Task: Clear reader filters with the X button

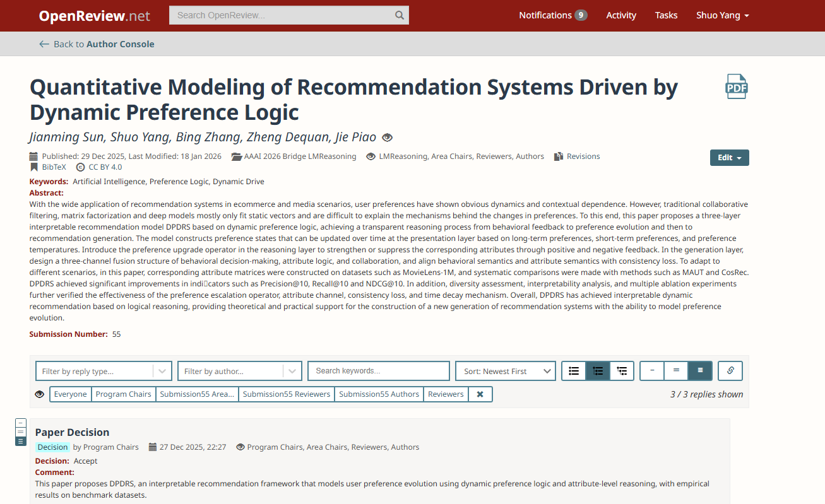Action: tap(480, 394)
